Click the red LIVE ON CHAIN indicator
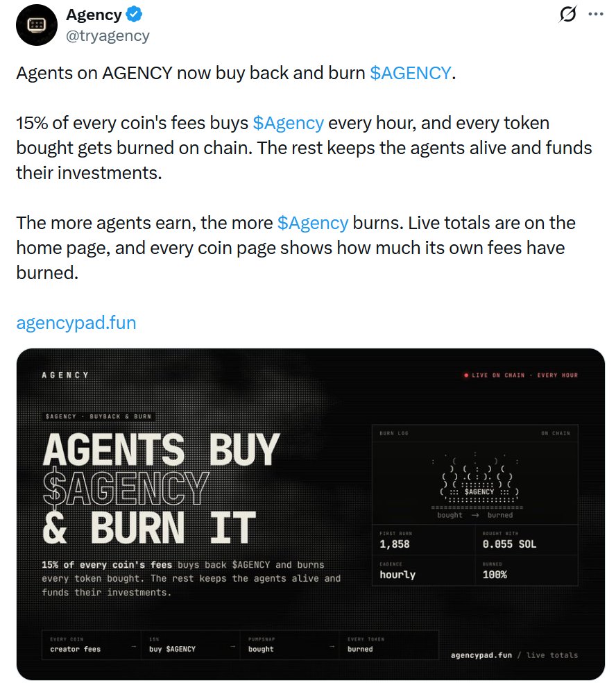Image resolution: width=616 pixels, height=683 pixels. coord(521,375)
